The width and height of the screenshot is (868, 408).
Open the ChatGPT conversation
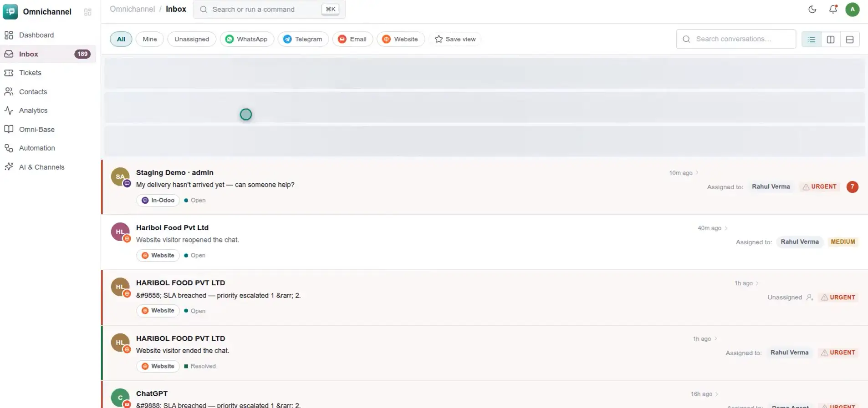[x=485, y=395]
